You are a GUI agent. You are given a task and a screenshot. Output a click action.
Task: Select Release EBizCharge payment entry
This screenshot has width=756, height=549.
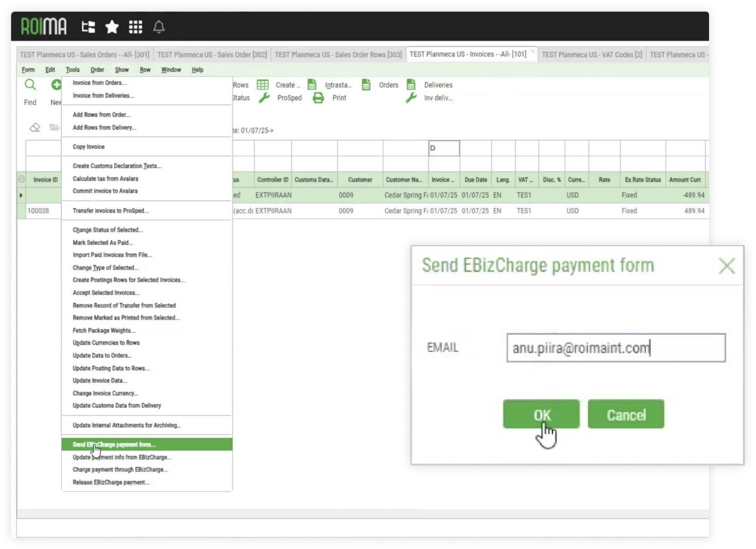[x=147, y=482]
